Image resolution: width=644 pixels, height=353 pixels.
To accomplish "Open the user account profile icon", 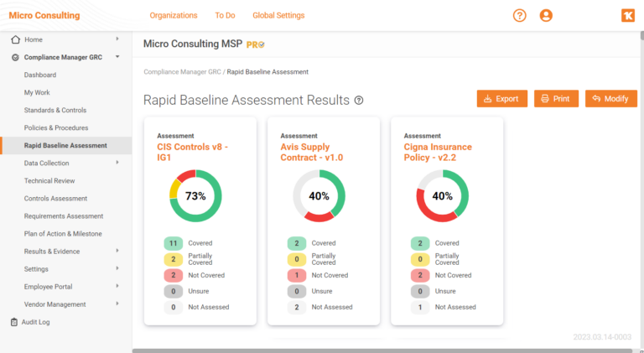I will pyautogui.click(x=547, y=15).
